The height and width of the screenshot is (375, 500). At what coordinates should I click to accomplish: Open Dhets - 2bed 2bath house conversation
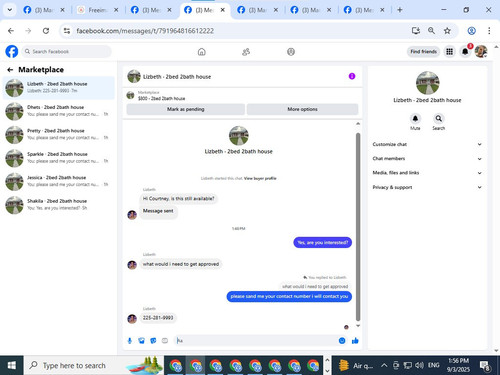tap(59, 111)
